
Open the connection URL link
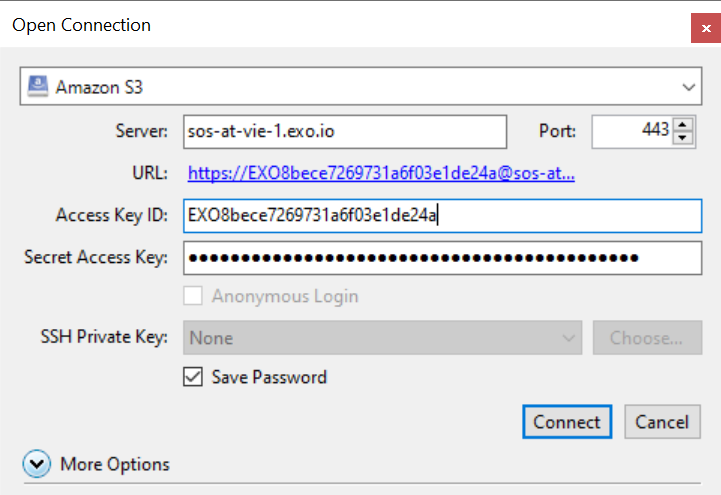pos(381,174)
